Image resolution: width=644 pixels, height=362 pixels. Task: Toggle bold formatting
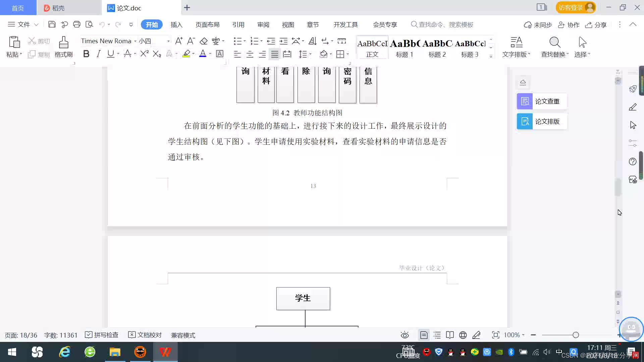[86, 54]
